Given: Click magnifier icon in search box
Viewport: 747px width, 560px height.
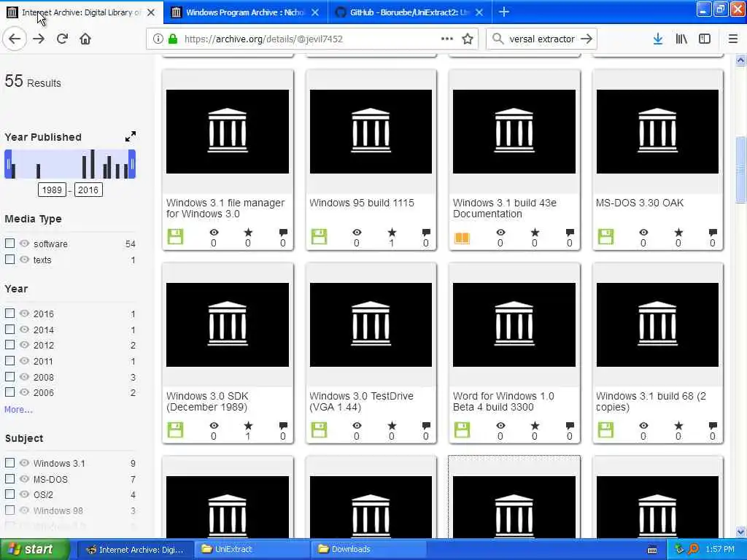Looking at the screenshot, I should [498, 39].
